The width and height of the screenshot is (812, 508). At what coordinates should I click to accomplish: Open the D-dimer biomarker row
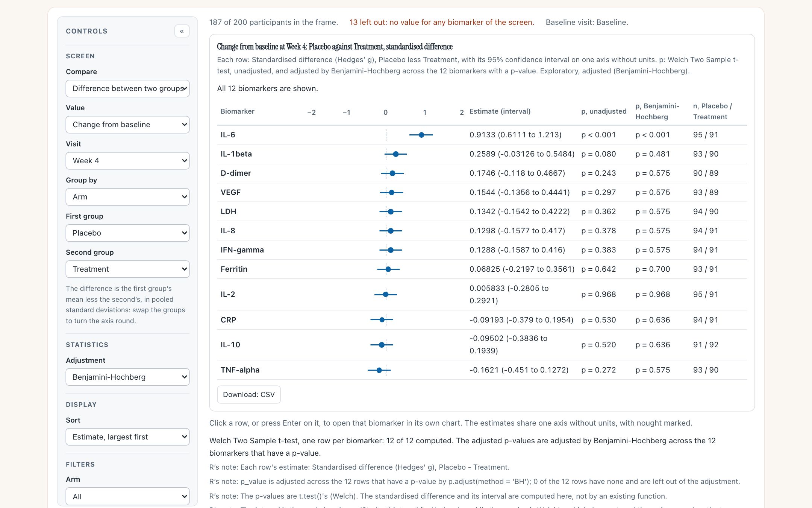(x=482, y=173)
